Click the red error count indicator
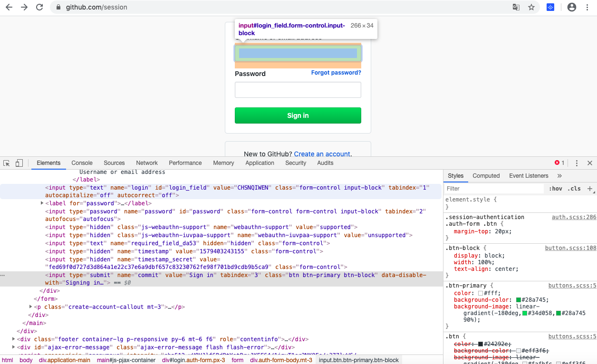The height and width of the screenshot is (364, 597). pyautogui.click(x=559, y=163)
